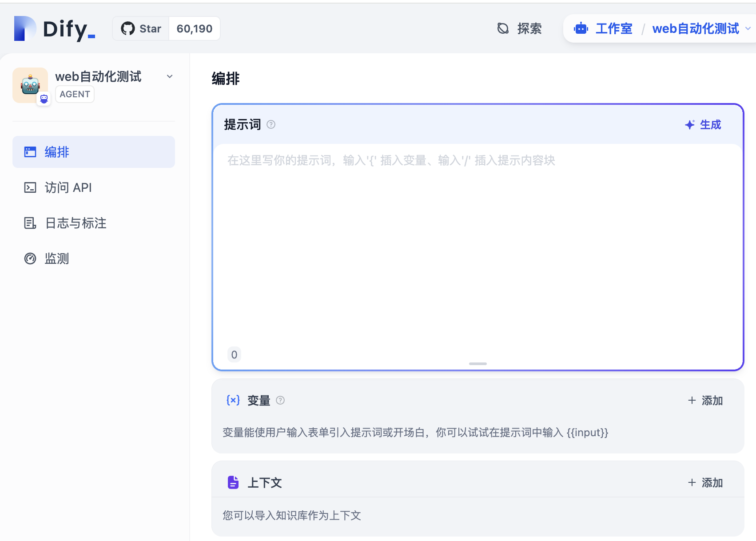The height and width of the screenshot is (541, 756).
Task: Open the 编排 menu item
Action: 94,152
